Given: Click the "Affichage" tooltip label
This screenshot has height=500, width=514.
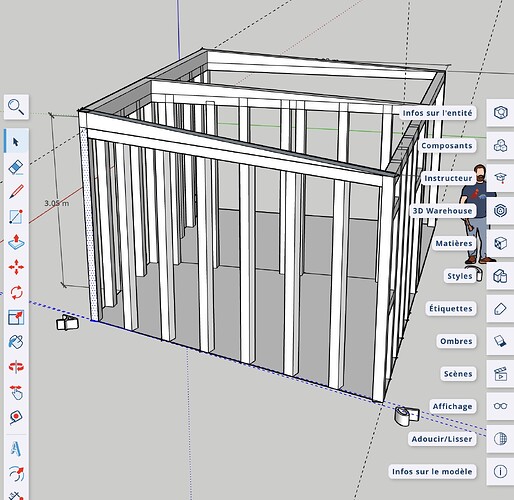Looking at the screenshot, I should [452, 406].
